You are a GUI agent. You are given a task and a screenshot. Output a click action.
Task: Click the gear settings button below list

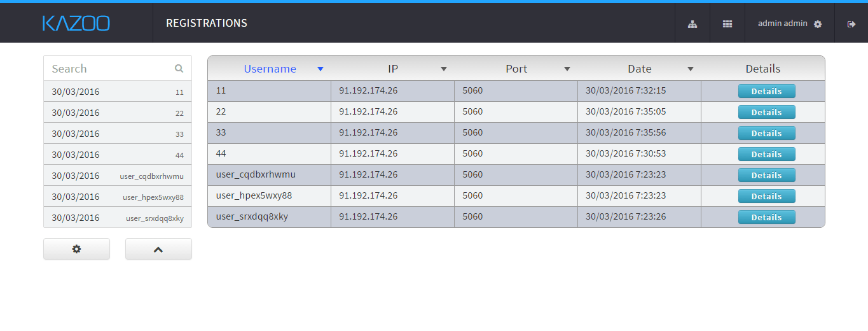pos(76,249)
